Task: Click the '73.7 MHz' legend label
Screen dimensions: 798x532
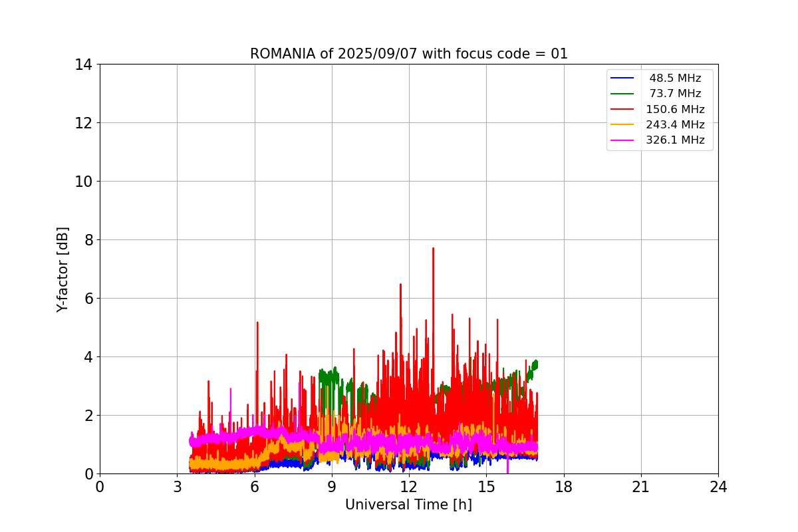Action: [x=675, y=94]
